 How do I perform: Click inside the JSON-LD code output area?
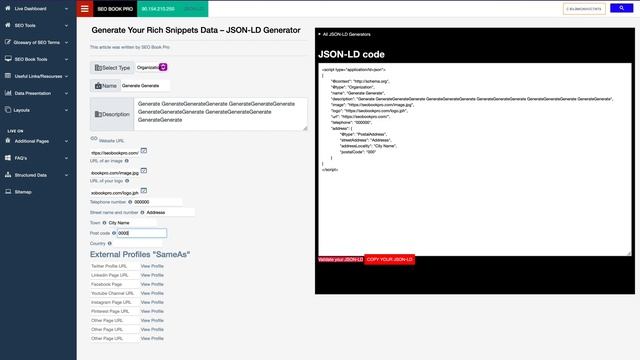[475, 159]
